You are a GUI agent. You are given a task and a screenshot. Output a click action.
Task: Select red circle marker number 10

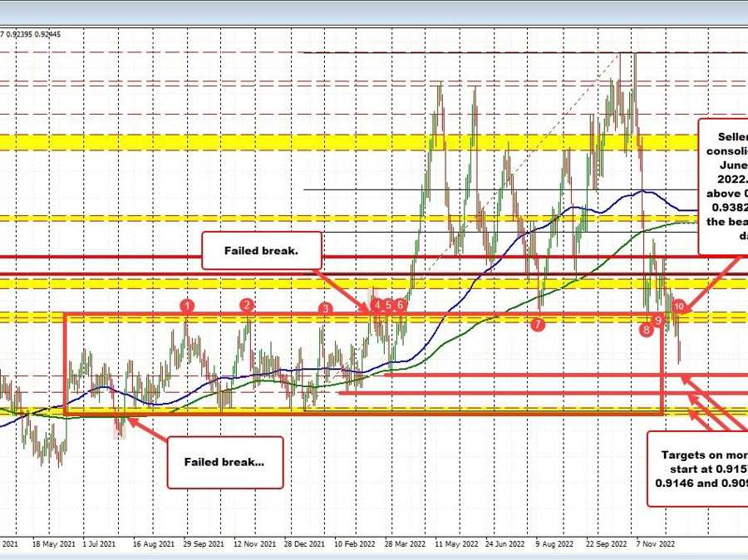tap(679, 307)
